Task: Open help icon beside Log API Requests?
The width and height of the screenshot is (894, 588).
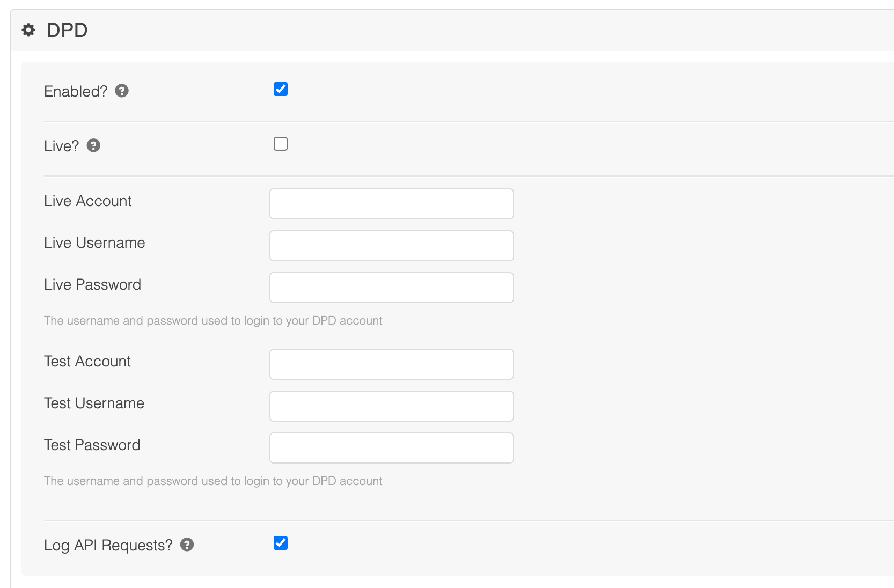Action: tap(187, 545)
